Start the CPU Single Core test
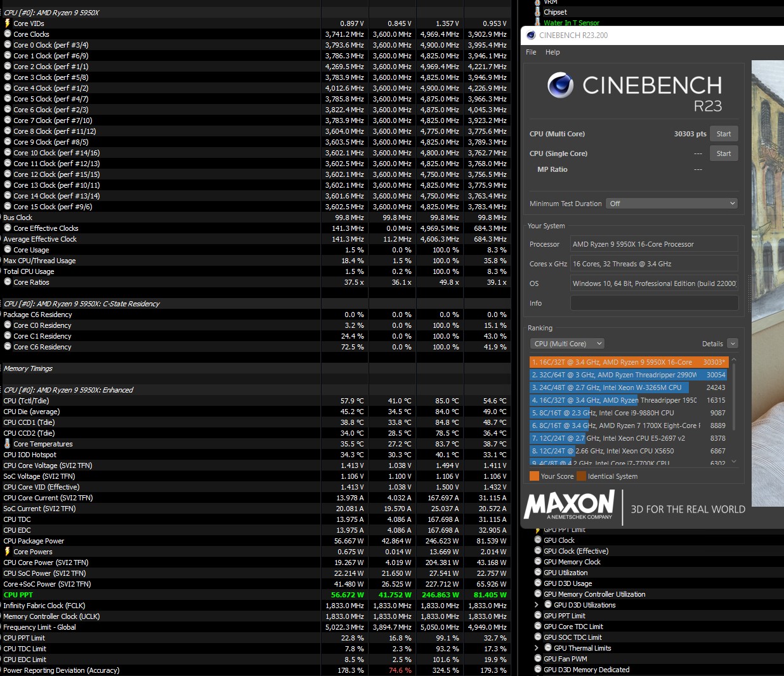The height and width of the screenshot is (676, 784). [724, 153]
